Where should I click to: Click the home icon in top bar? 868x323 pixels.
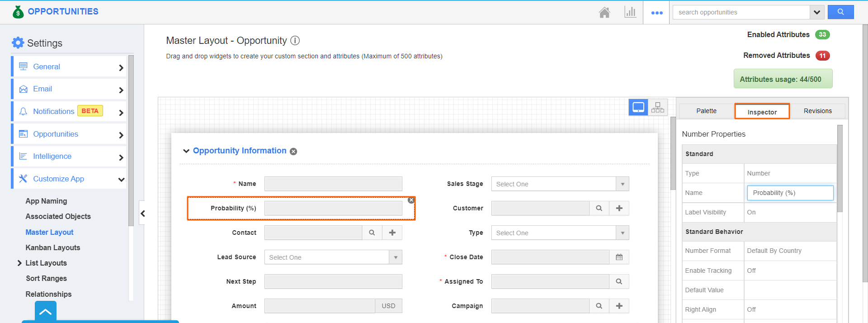(x=604, y=12)
